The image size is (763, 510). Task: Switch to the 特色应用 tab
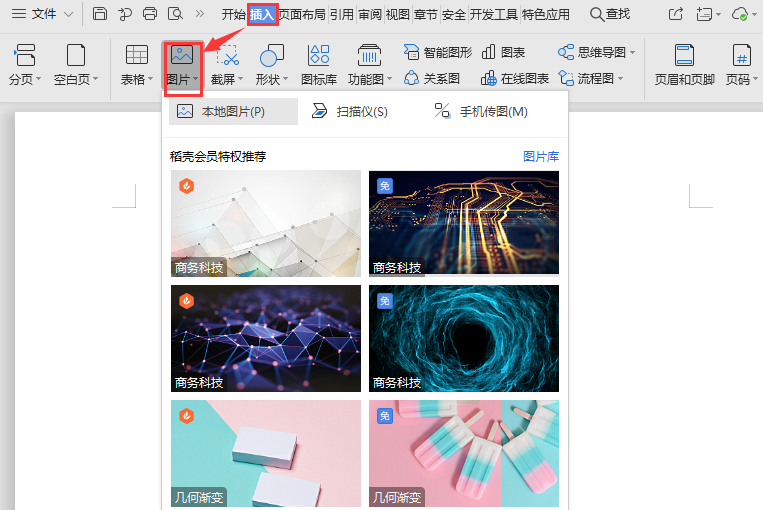[x=545, y=15]
